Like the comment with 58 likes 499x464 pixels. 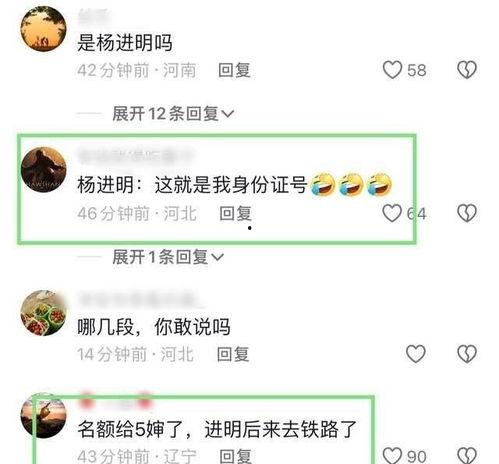pyautogui.click(x=392, y=70)
